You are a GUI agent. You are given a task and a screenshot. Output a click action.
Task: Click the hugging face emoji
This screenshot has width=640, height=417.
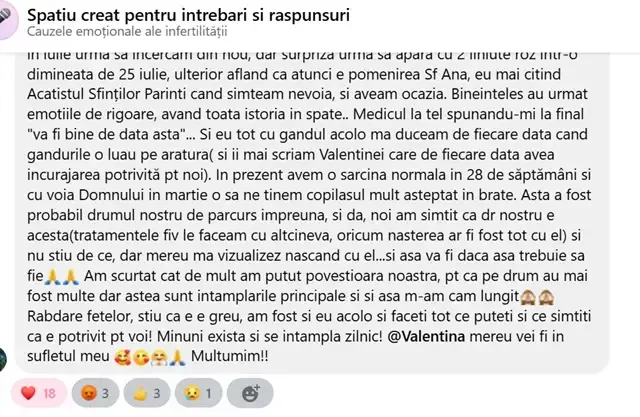(x=159, y=357)
